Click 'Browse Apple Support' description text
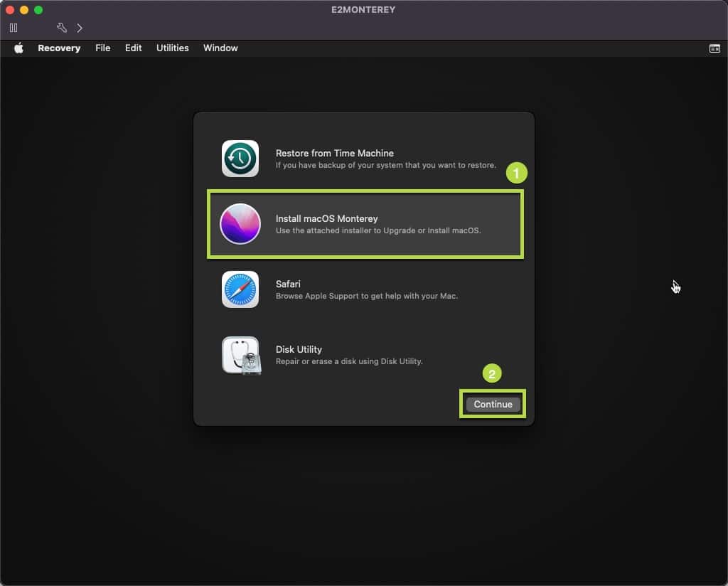The image size is (728, 586). tap(366, 297)
